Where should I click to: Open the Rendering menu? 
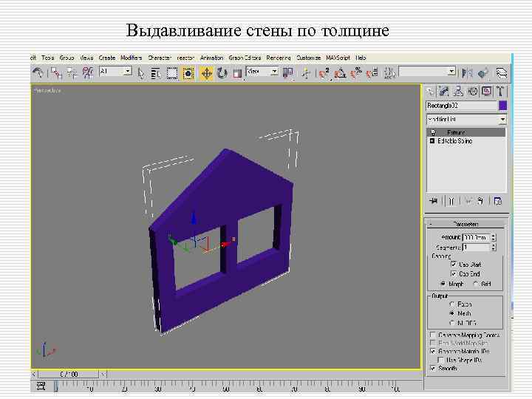point(279,58)
